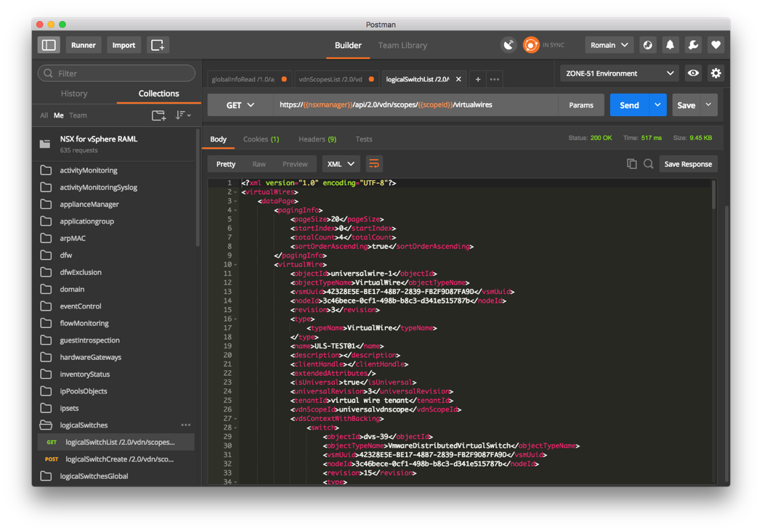Click the IN SYNC status icon
762x532 pixels.
tap(530, 44)
